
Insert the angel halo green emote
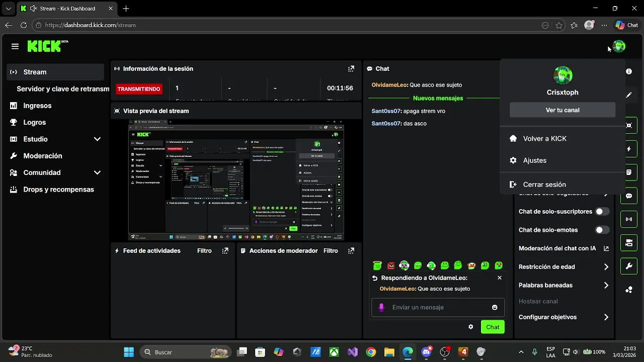[377, 265]
